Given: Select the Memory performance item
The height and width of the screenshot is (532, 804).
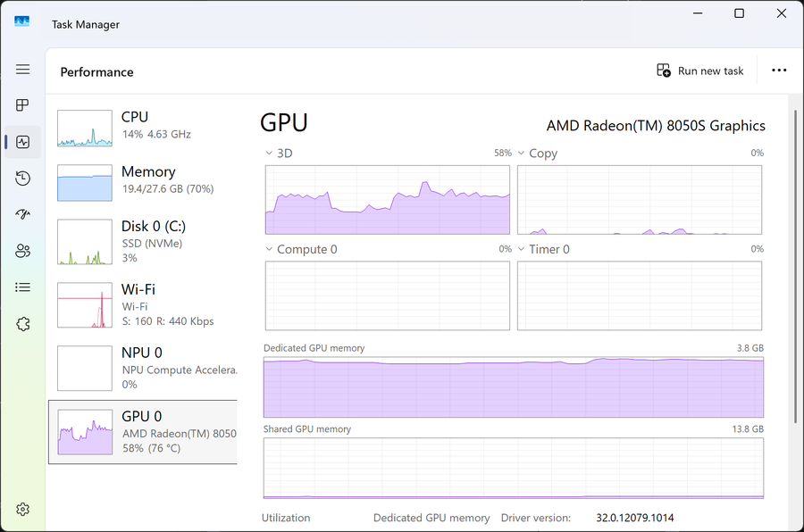Looking at the screenshot, I should [143, 181].
